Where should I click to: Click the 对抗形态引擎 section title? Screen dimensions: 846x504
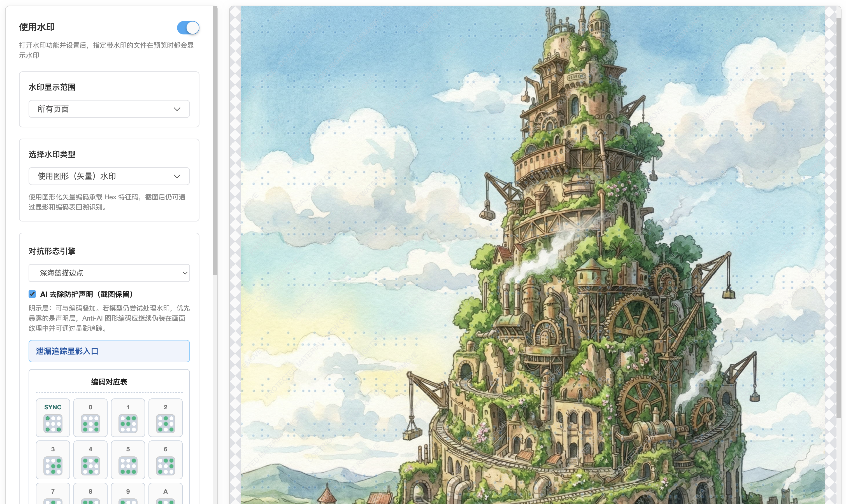(x=52, y=251)
